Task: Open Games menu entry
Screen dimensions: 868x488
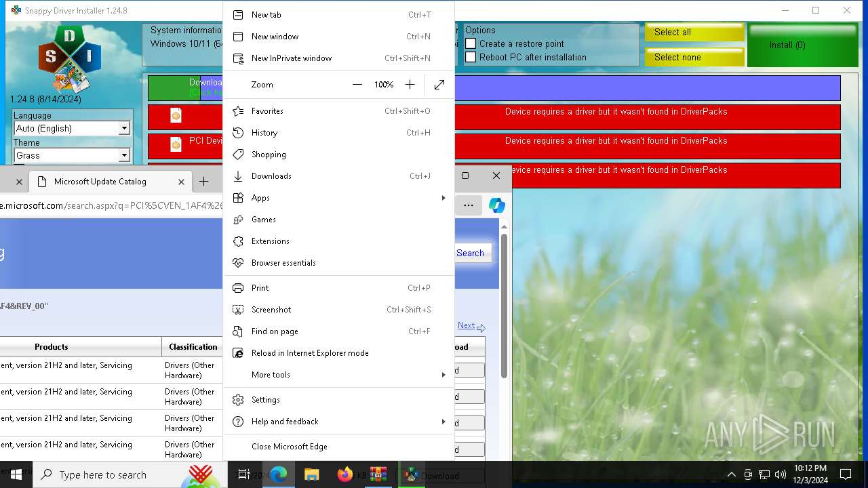Action: (338, 220)
